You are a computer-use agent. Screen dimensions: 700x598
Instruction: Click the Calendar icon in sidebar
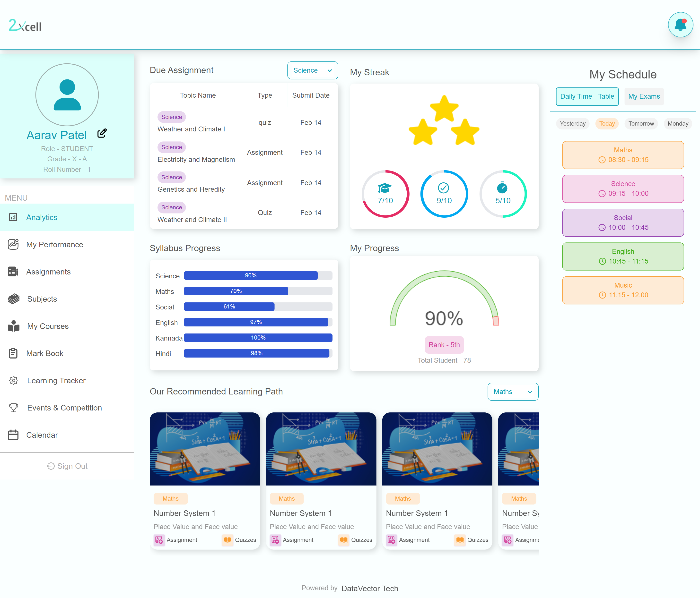tap(13, 435)
